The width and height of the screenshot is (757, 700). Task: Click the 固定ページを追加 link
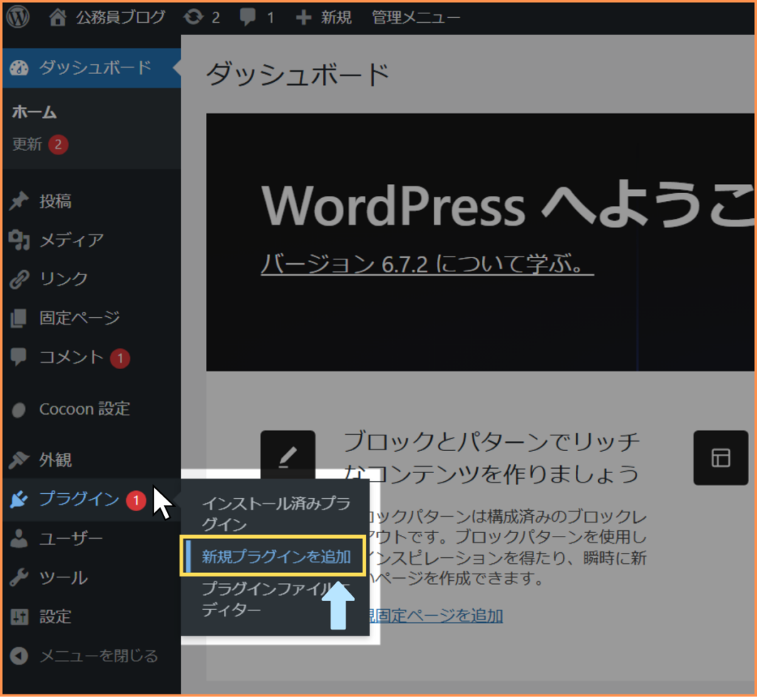438,616
